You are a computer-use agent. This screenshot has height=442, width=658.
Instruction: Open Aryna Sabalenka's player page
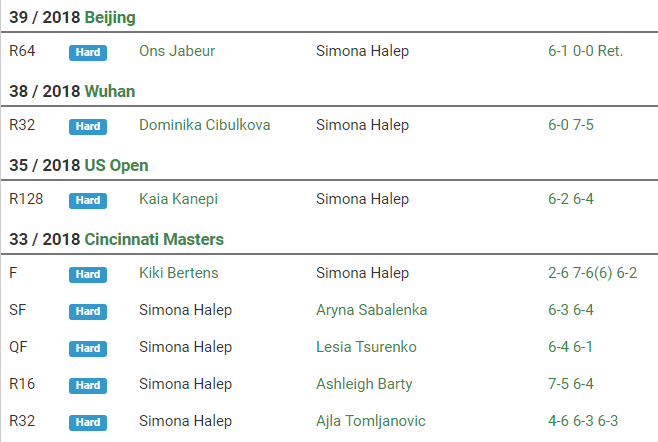pos(371,310)
